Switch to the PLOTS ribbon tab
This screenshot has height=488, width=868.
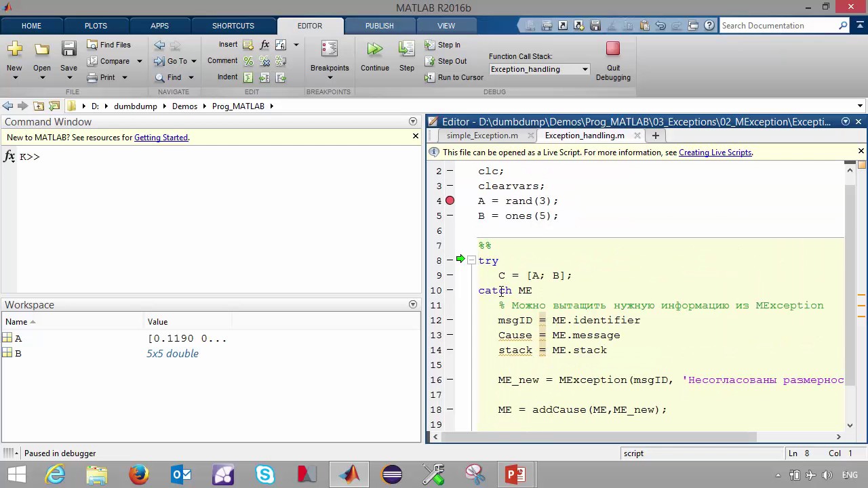[96, 26]
